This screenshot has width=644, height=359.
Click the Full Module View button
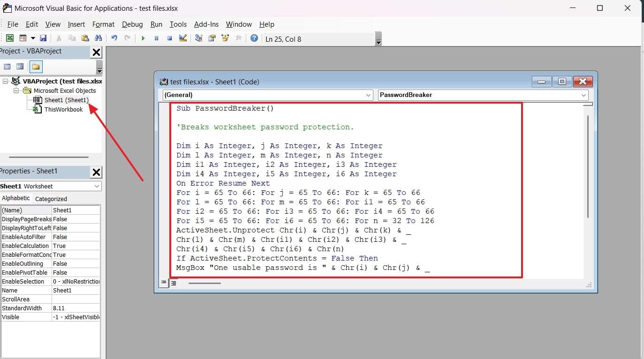click(174, 283)
